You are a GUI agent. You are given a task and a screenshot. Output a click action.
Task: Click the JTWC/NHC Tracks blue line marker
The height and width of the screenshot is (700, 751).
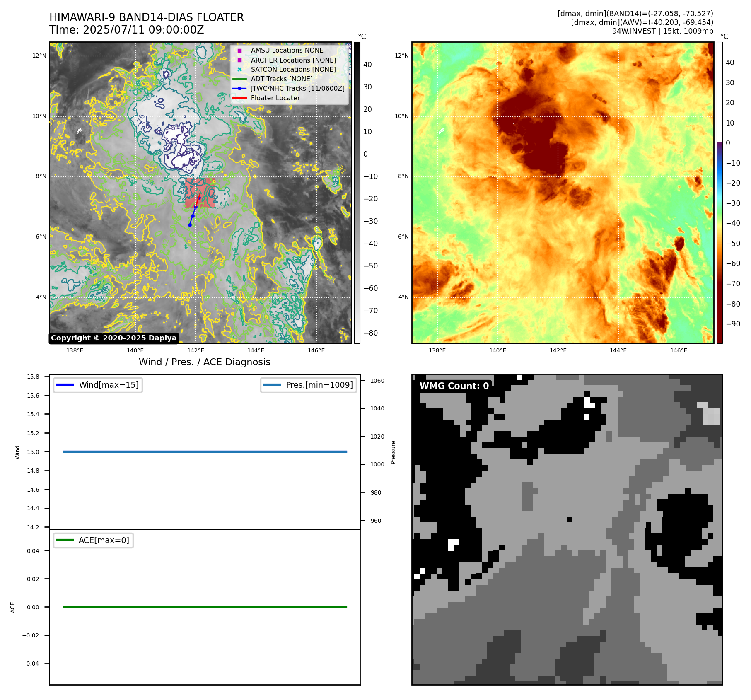point(239,88)
